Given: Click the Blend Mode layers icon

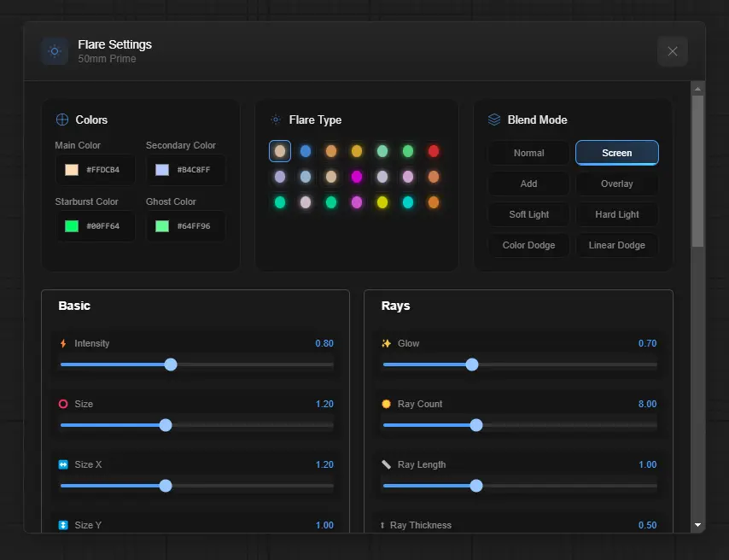Looking at the screenshot, I should pyautogui.click(x=494, y=120).
